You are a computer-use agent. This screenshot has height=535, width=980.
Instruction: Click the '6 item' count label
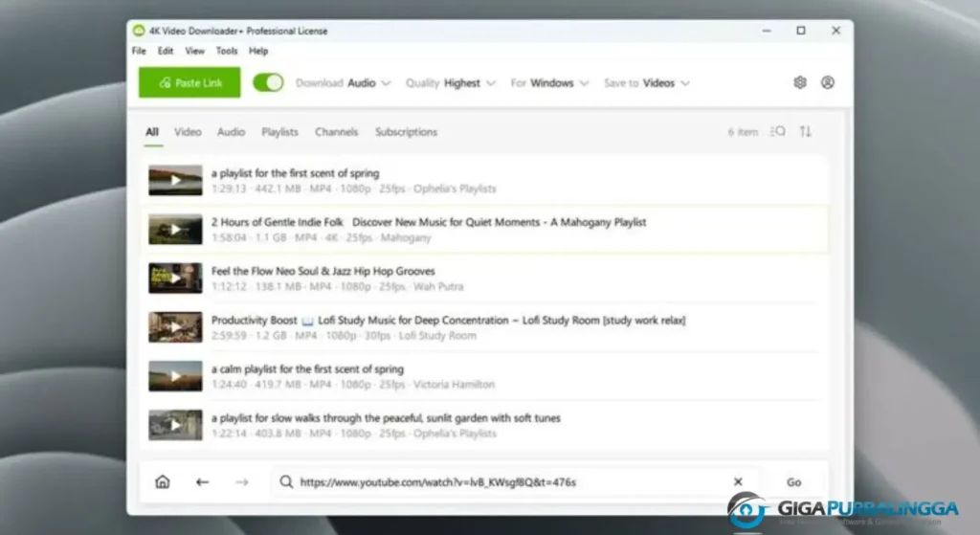(743, 132)
